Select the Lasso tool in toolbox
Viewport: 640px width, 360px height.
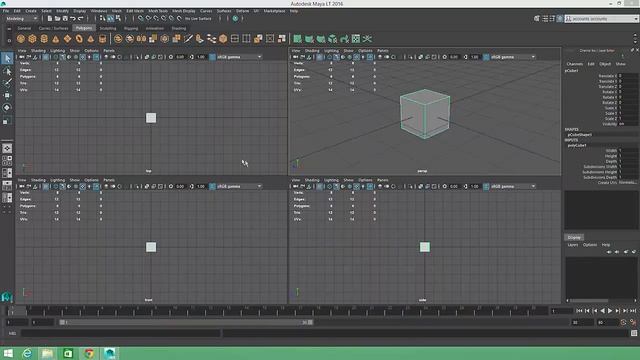[x=7, y=71]
